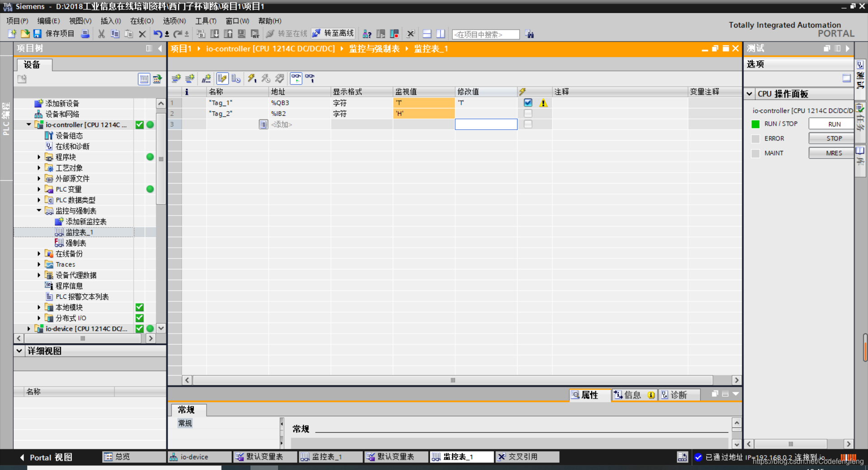Click modify all selected values once
The width and height of the screenshot is (868, 470).
click(x=252, y=79)
